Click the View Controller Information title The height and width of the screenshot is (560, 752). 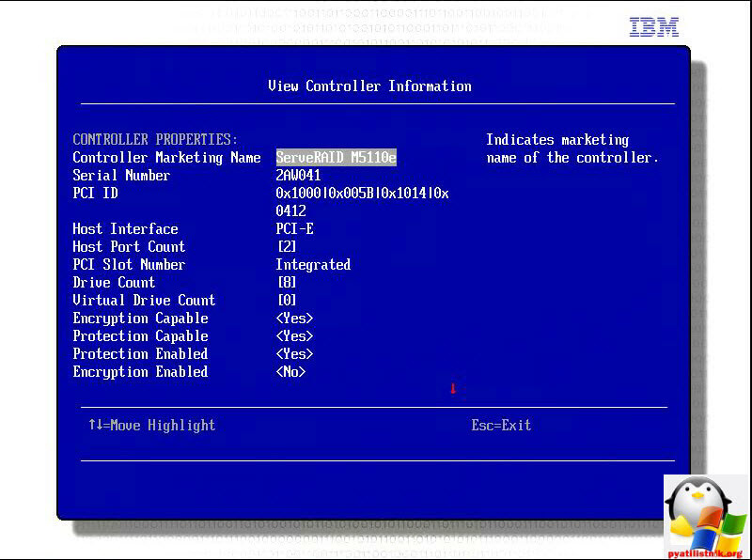pos(369,86)
